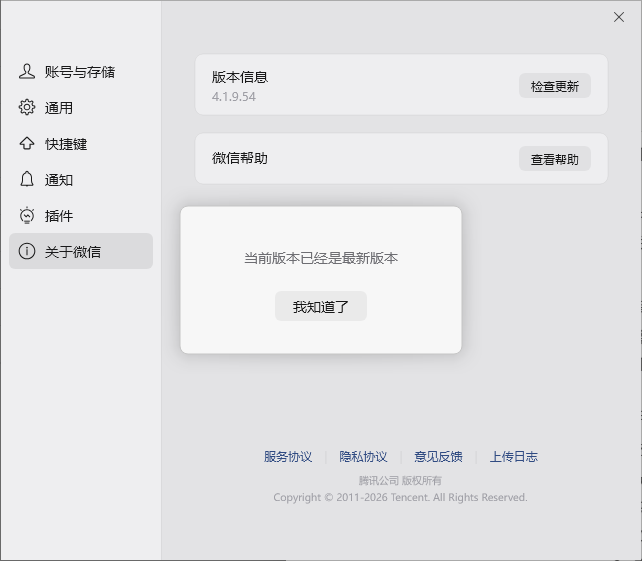
Task: Click the 版本信息 heading text
Action: coord(240,77)
